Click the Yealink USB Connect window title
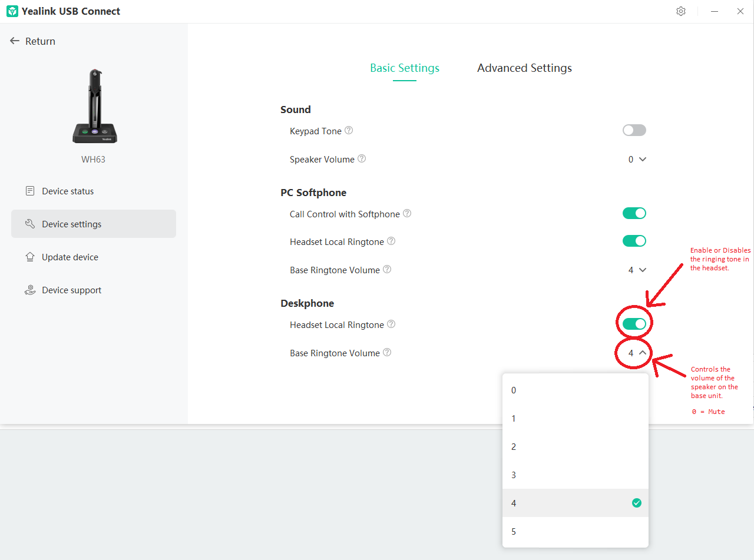 pos(71,11)
